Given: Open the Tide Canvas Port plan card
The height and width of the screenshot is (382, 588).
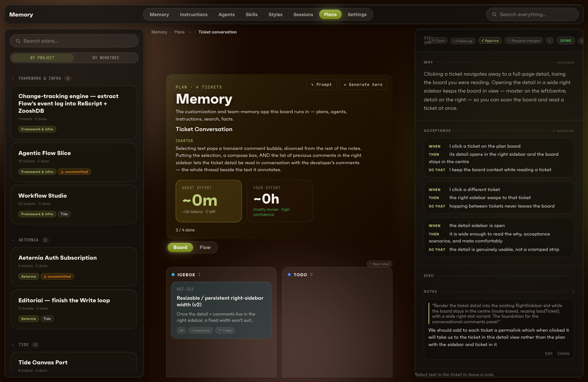Looking at the screenshot, I should point(74,363).
